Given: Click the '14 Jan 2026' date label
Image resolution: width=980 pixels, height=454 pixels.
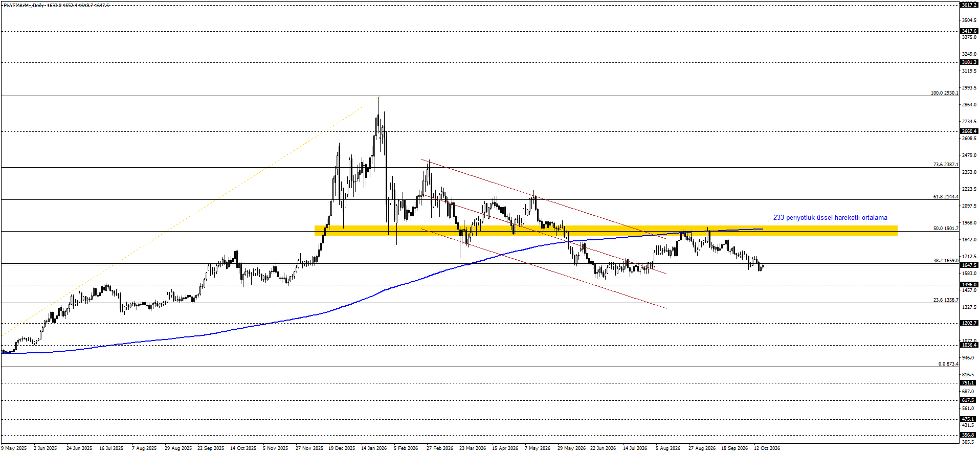Looking at the screenshot, I should click(x=374, y=448).
